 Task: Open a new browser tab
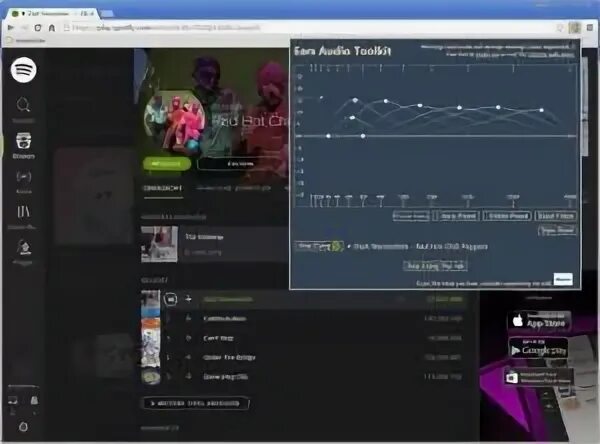point(108,14)
